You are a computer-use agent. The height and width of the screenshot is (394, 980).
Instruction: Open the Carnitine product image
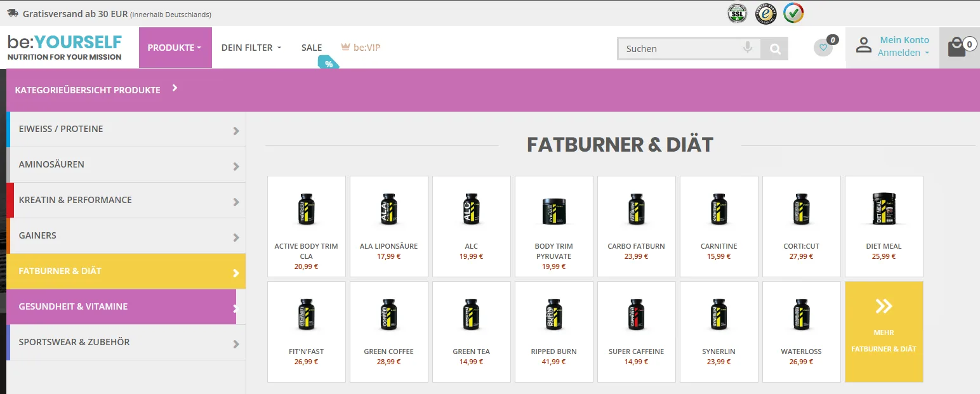719,209
